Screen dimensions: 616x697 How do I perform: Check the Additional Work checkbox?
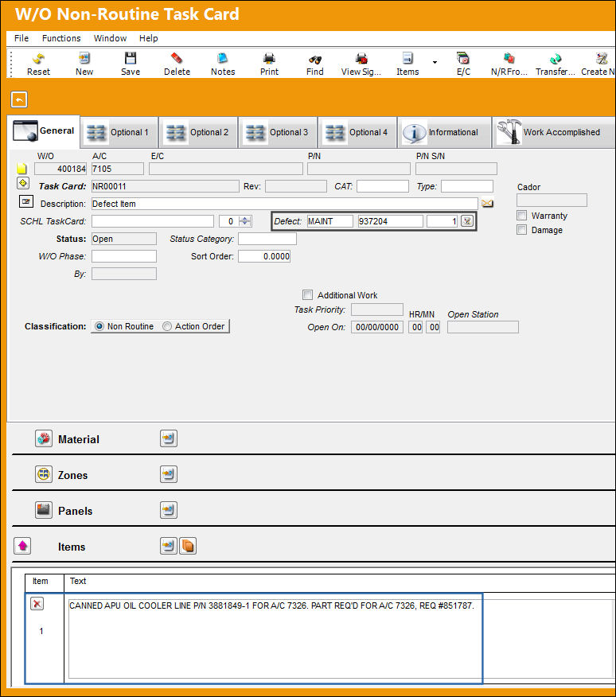[x=307, y=294]
